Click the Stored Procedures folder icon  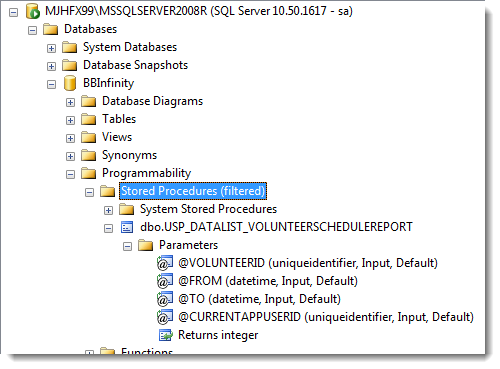(x=108, y=191)
